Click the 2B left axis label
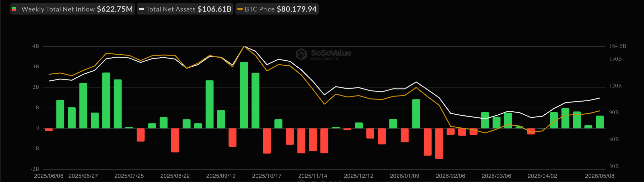The width and height of the screenshot is (644, 182). [x=36, y=87]
